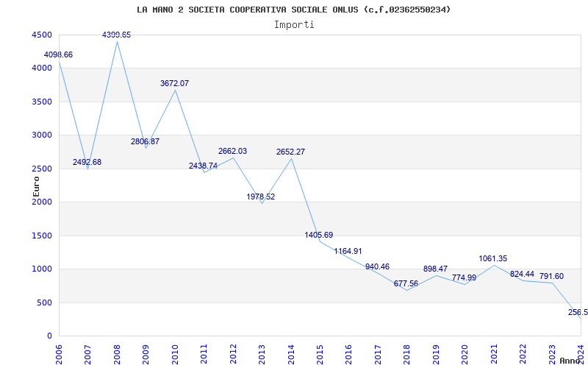Click the Anno x-axis label

pos(570,361)
